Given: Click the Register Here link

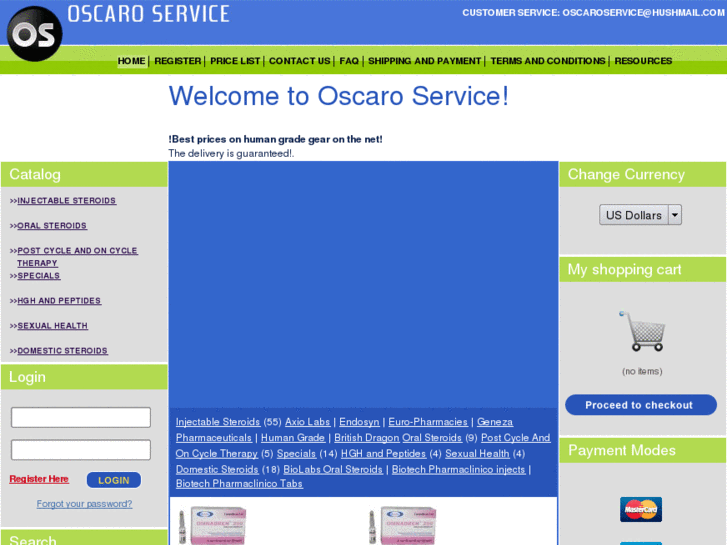Looking at the screenshot, I should click(39, 479).
